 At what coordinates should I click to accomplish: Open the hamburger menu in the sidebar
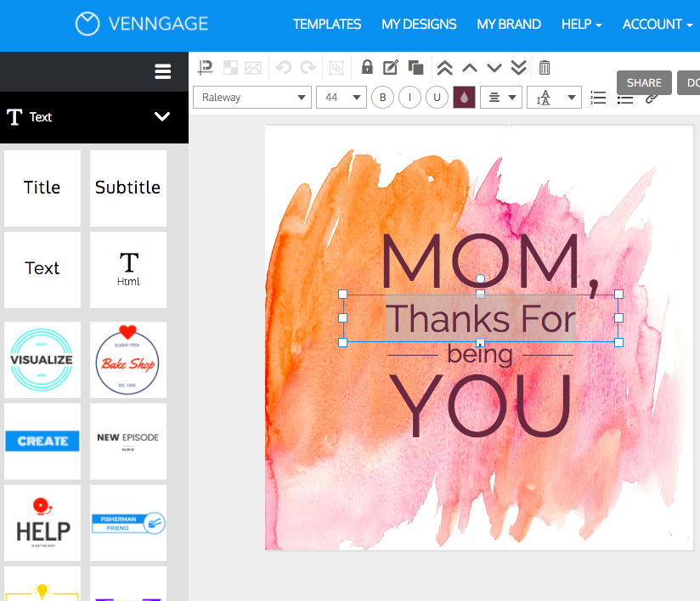tap(162, 71)
